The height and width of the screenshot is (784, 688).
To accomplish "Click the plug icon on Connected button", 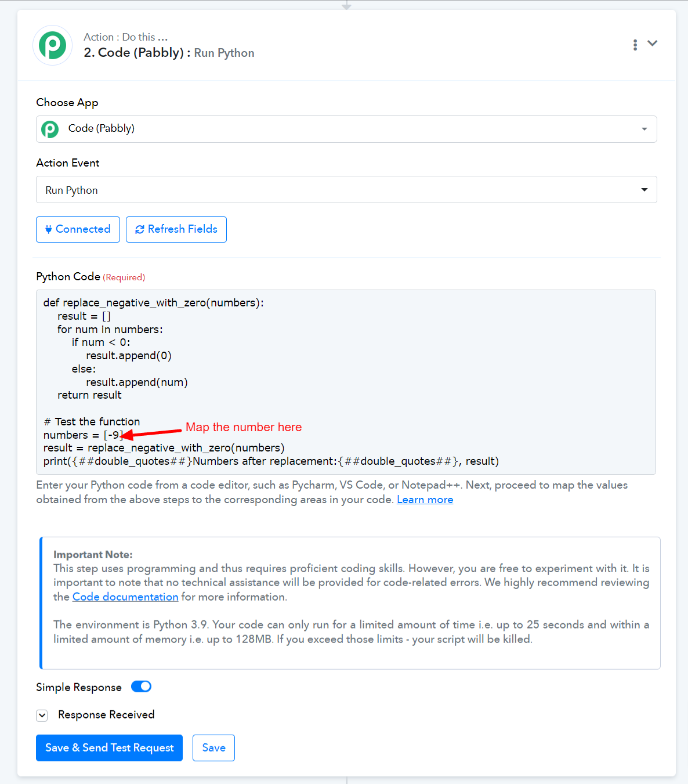I will pyautogui.click(x=49, y=229).
